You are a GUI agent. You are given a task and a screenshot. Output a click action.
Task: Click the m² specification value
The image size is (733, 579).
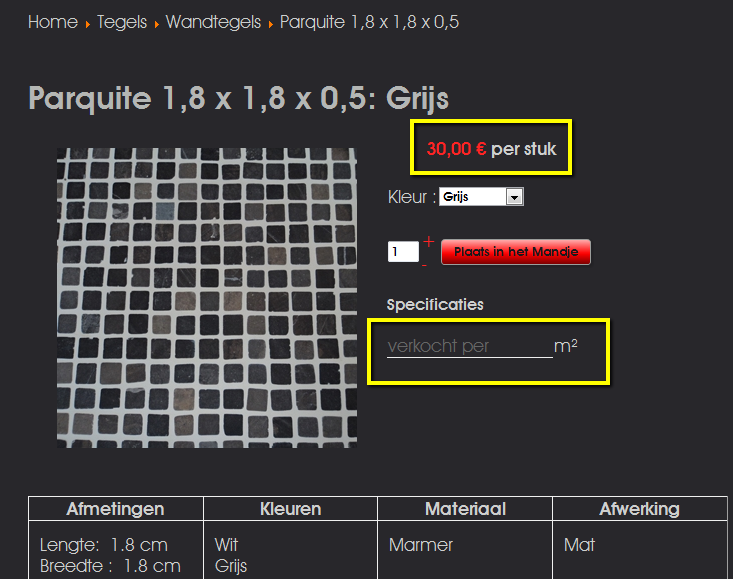point(566,346)
